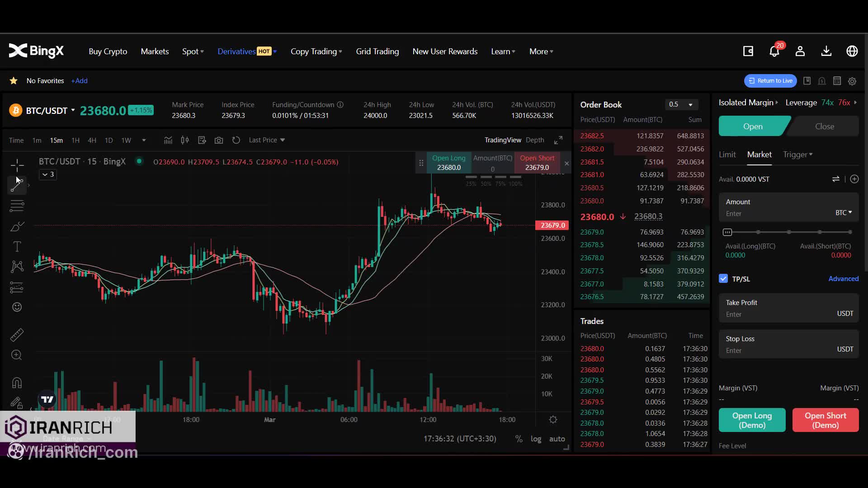Expand the Last Price dropdown
Screen dimensions: 868x488
point(267,140)
